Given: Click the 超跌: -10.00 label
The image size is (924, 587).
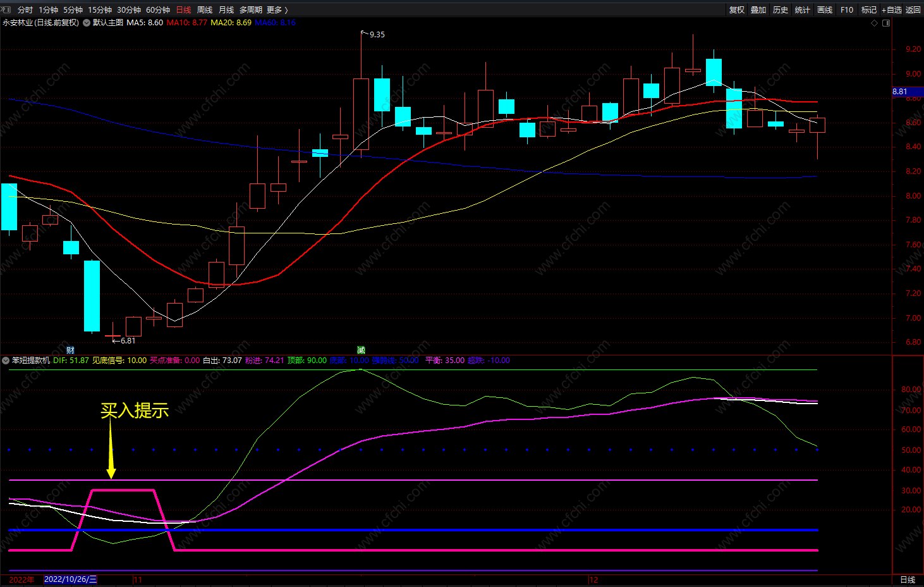Looking at the screenshot, I should point(489,361).
